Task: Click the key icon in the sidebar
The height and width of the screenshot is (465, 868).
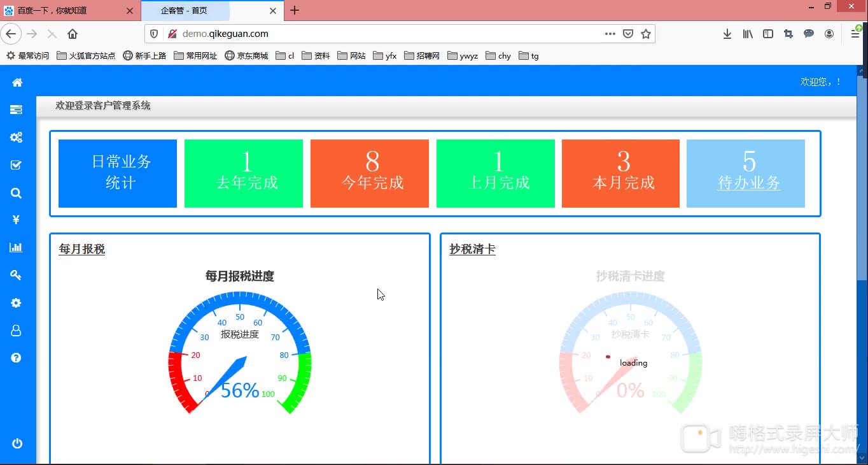Action: (17, 275)
